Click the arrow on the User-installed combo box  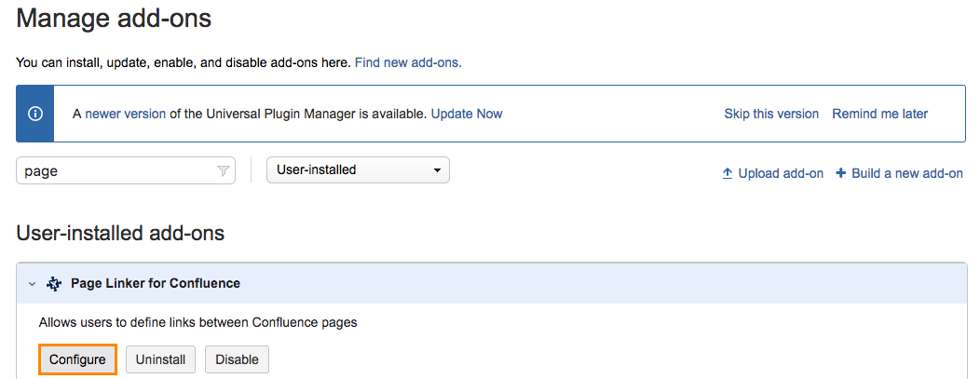[437, 170]
